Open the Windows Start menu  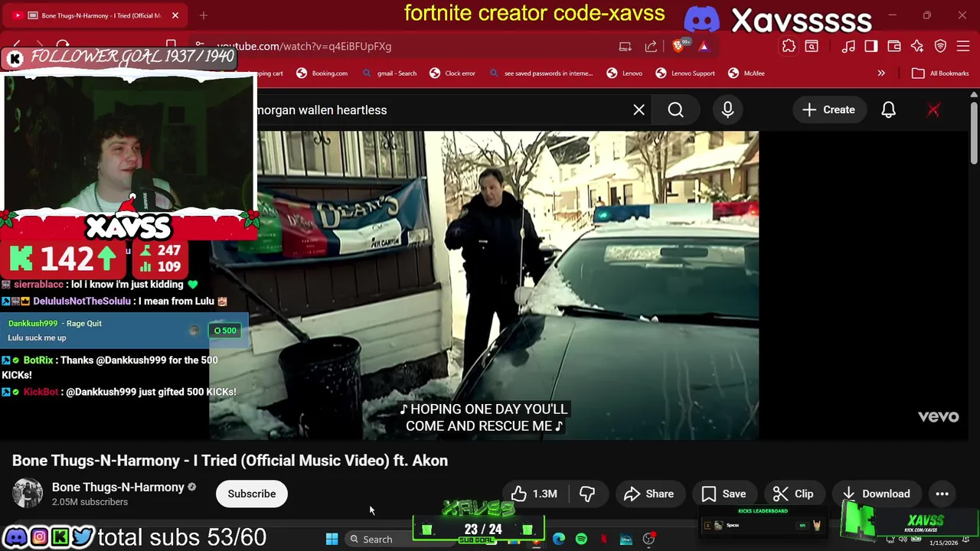[x=332, y=539]
